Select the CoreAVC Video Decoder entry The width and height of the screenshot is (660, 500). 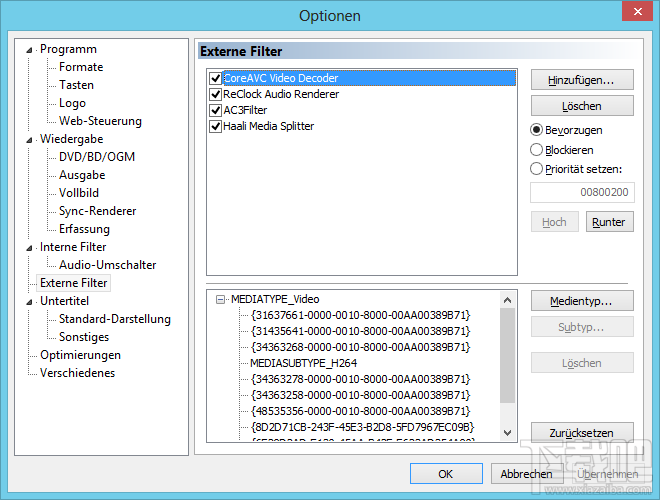point(369,78)
